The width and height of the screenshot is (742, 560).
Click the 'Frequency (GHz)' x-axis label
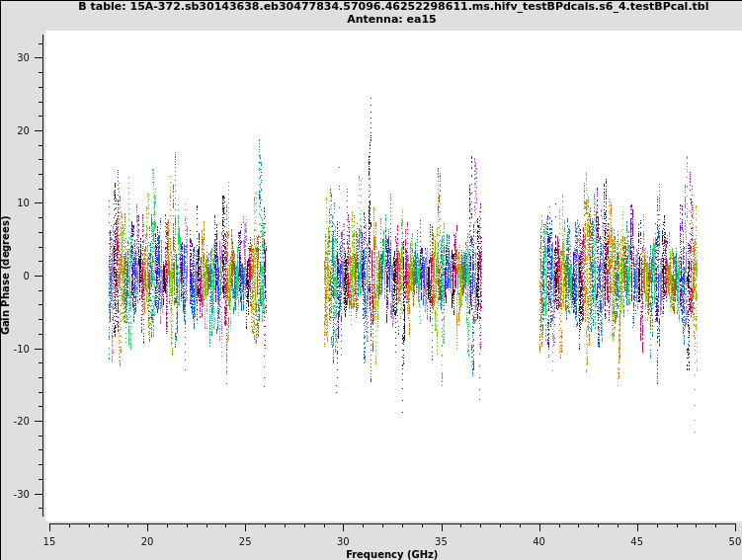pyautogui.click(x=391, y=554)
